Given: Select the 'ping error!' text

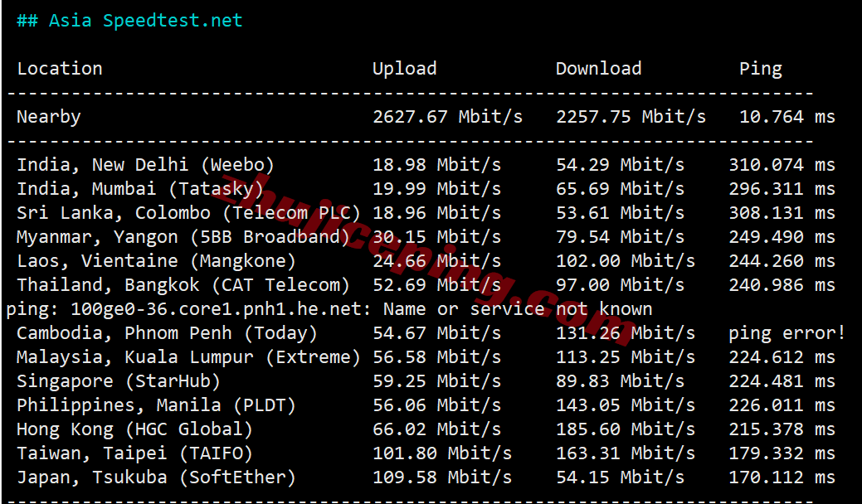Looking at the screenshot, I should pos(787,333).
